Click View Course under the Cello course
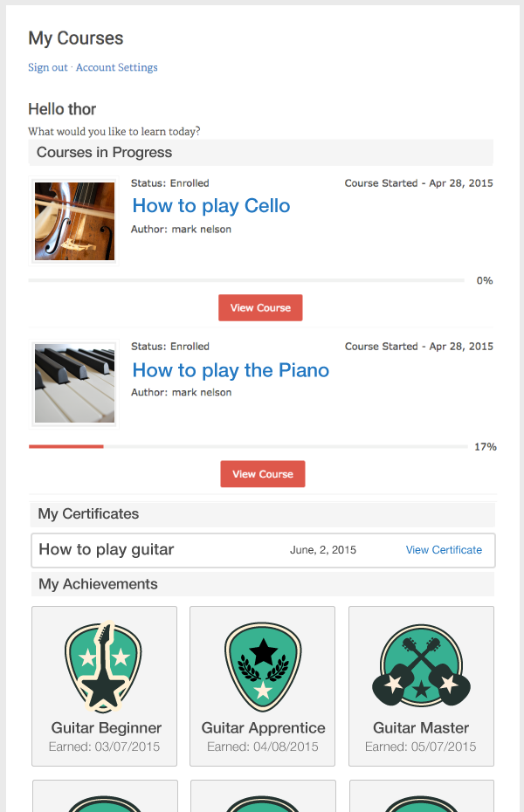 [x=260, y=307]
